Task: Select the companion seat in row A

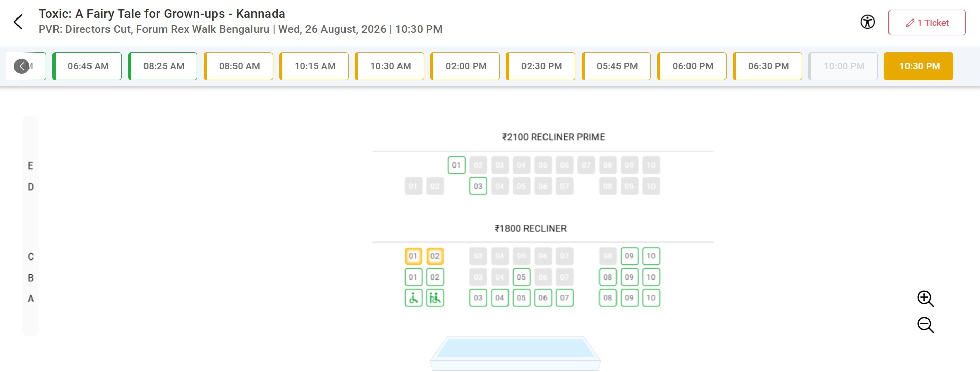Action: 435,298
